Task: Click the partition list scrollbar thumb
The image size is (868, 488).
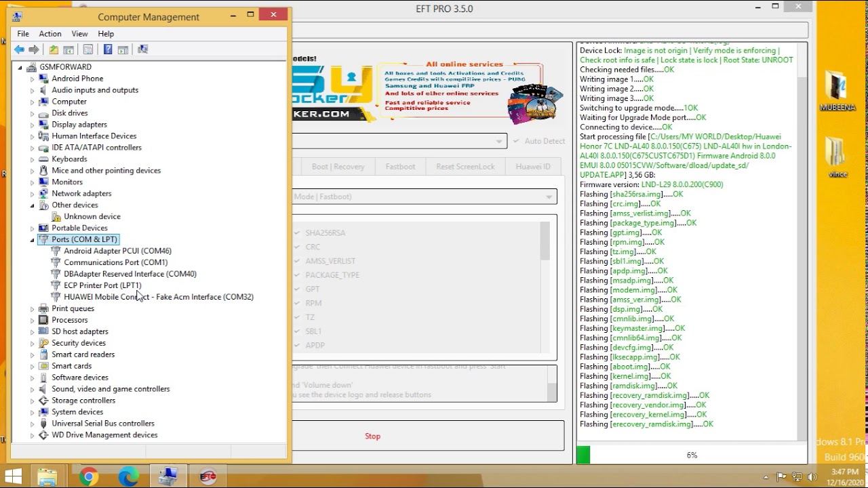Action: click(545, 242)
